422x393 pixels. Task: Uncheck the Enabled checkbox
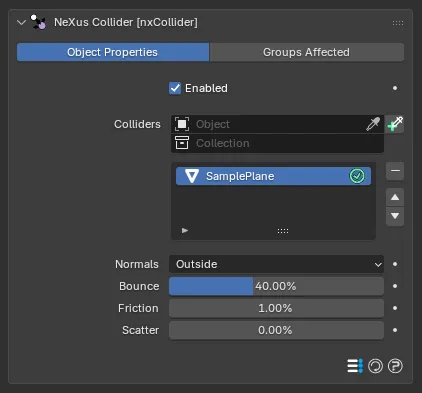(175, 88)
